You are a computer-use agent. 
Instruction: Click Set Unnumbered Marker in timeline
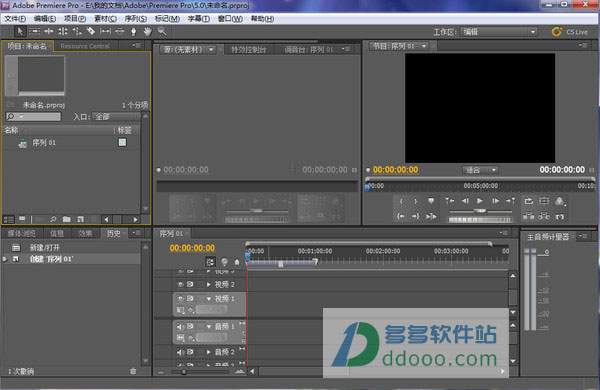(x=237, y=262)
